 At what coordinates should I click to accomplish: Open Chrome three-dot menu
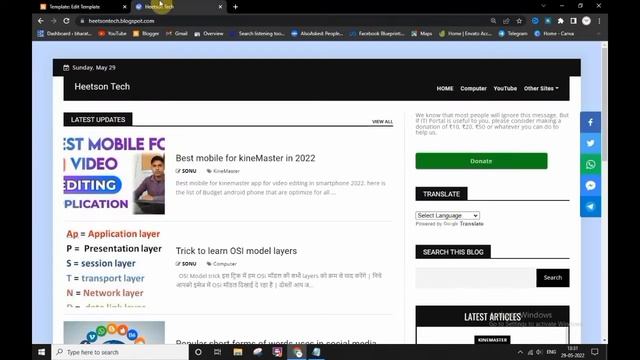[599, 21]
